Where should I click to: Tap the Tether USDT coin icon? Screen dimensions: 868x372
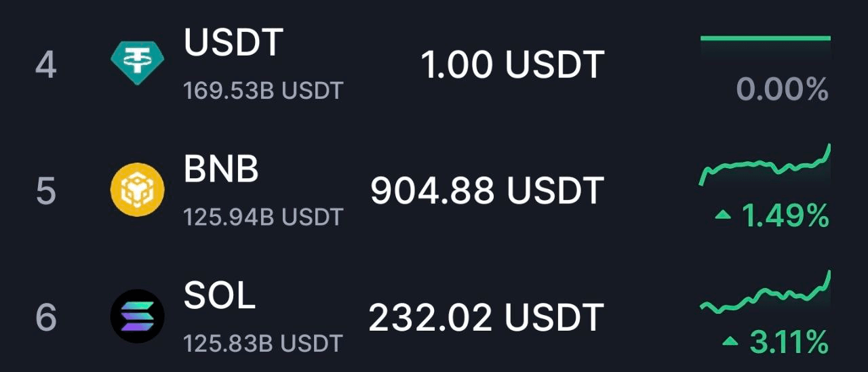[x=138, y=62]
